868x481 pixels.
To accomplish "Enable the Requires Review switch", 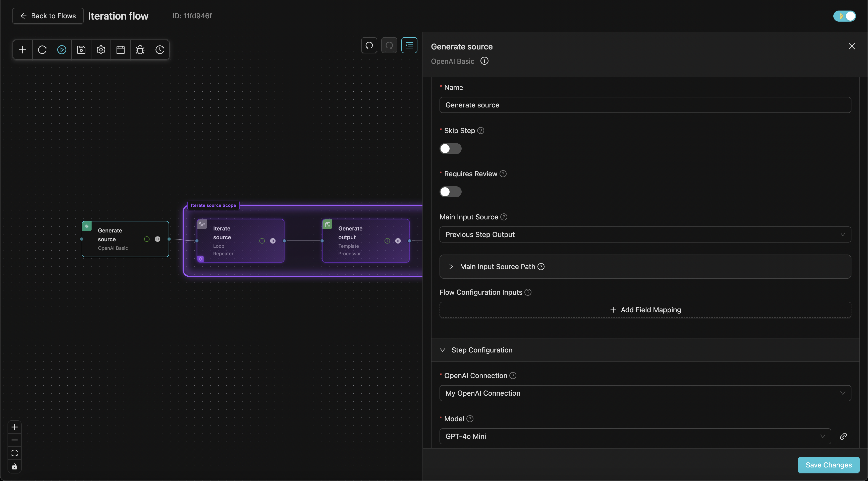I will (x=450, y=192).
